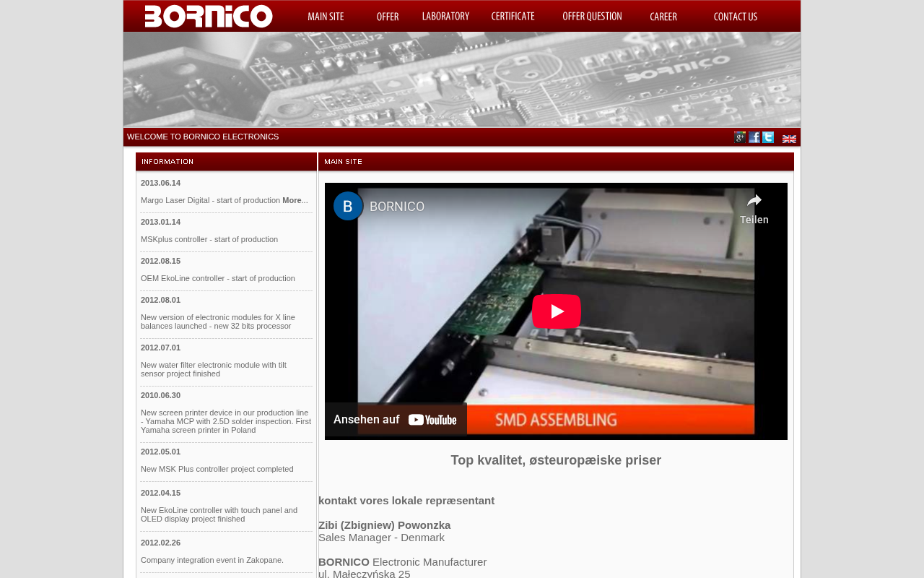Click the 2010.06.30 news date
This screenshot has height=578, width=924.
(161, 395)
